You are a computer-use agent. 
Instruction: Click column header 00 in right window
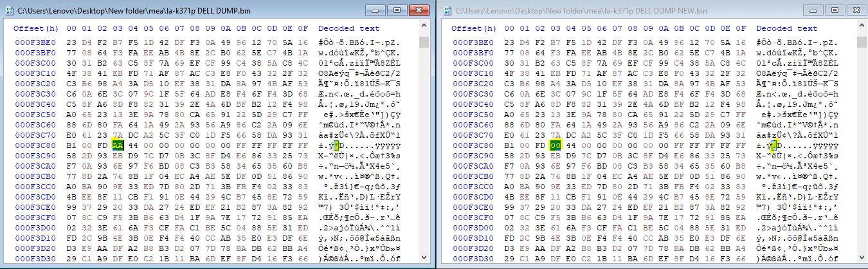point(509,28)
